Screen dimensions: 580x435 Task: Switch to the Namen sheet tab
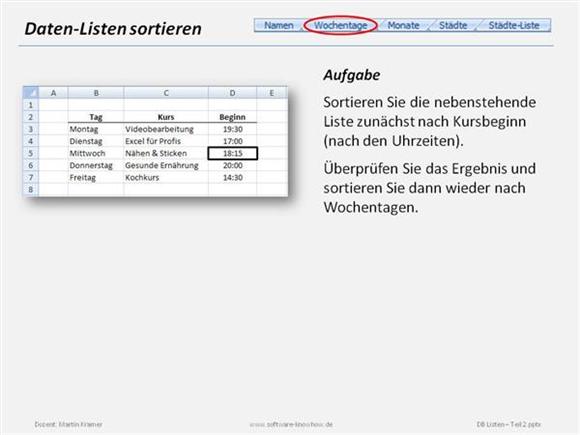click(x=279, y=26)
